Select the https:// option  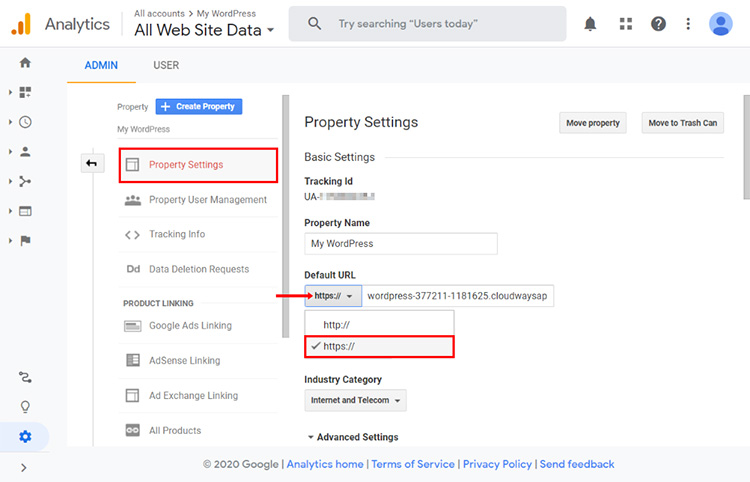click(380, 347)
